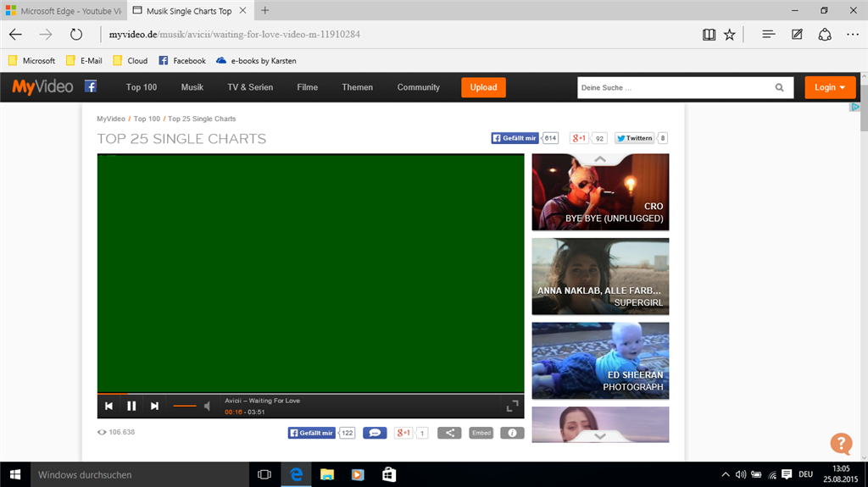The image size is (868, 487).
Task: Open the Login dropdown
Action: [830, 87]
